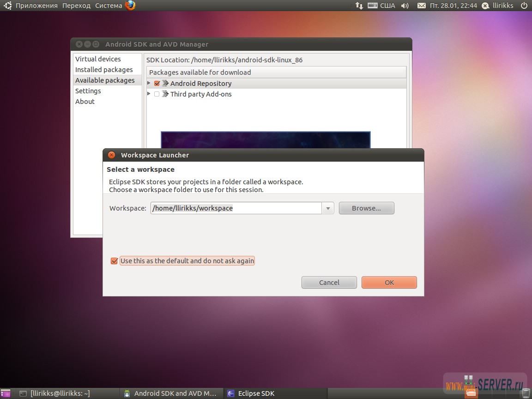Expand the Android Repository tree node
The height and width of the screenshot is (399, 532).
click(x=149, y=83)
